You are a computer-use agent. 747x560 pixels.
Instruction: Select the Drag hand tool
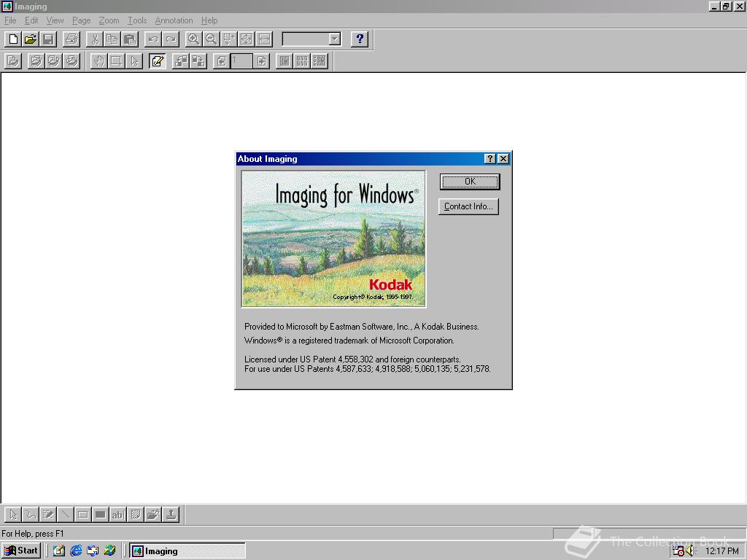click(98, 61)
